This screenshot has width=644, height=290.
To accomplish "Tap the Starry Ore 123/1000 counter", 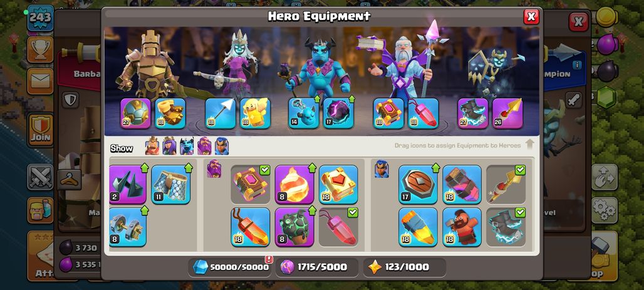I will (405, 267).
